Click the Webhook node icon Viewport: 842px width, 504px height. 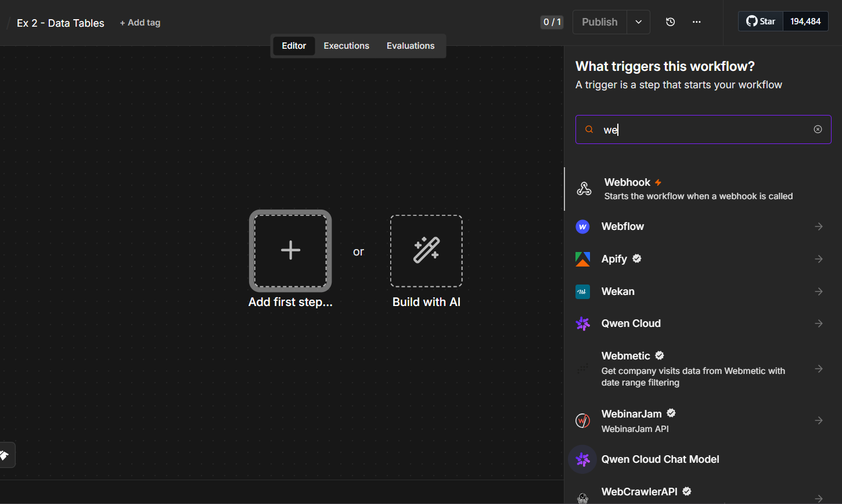[584, 189]
